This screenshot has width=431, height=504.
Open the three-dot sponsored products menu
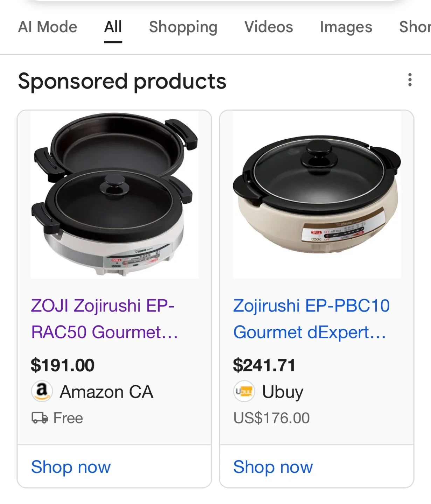pyautogui.click(x=410, y=80)
